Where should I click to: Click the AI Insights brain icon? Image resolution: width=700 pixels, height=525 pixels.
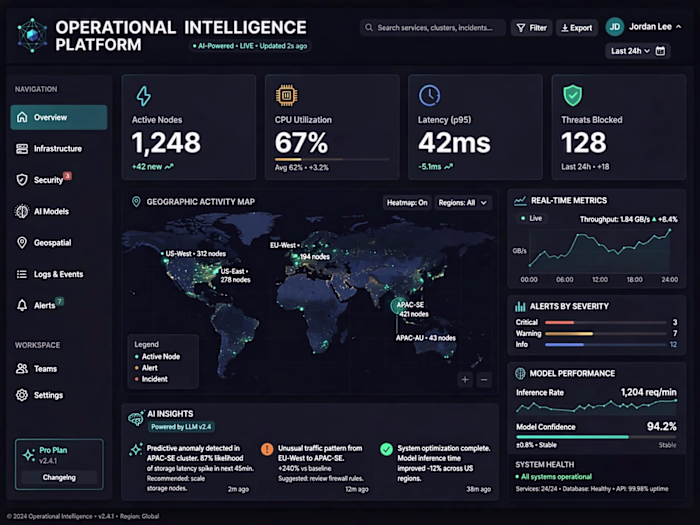click(x=136, y=418)
